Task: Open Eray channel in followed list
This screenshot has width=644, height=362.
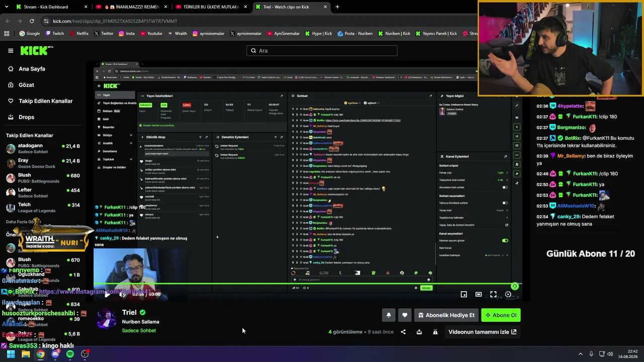Action: coord(43,163)
